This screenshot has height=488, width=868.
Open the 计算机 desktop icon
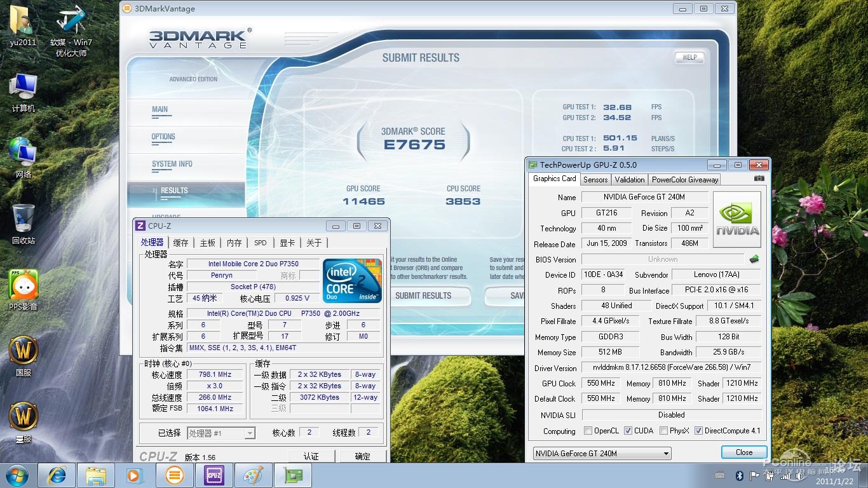click(x=24, y=92)
